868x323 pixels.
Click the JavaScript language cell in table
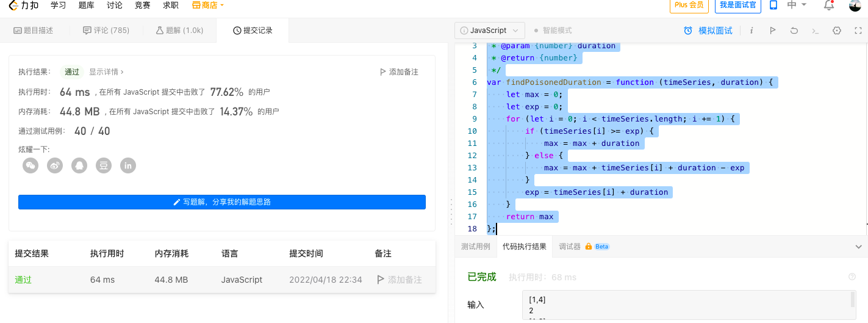point(242,280)
